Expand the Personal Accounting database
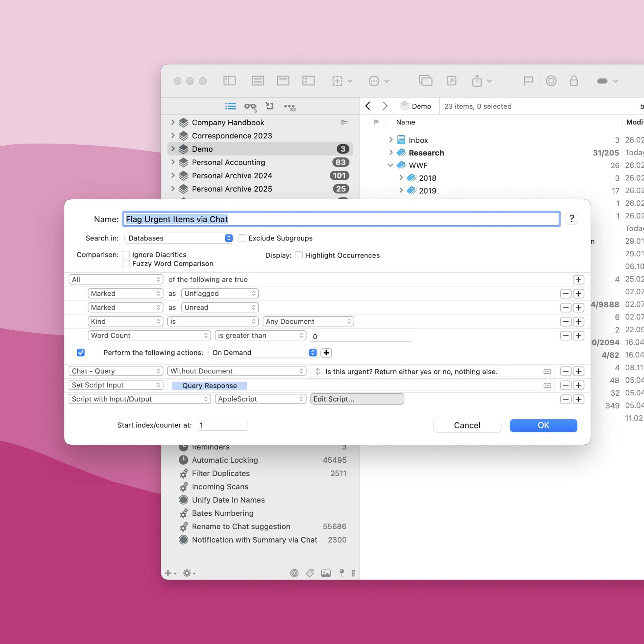The height and width of the screenshot is (644, 644). (173, 162)
